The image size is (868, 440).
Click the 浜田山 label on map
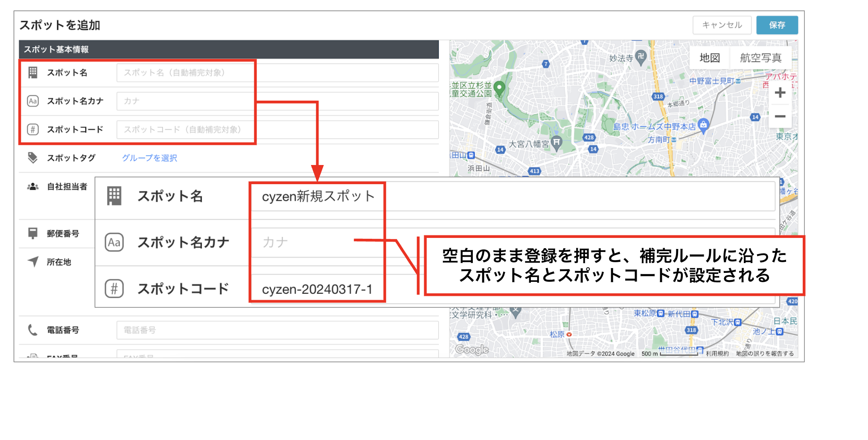point(479,168)
